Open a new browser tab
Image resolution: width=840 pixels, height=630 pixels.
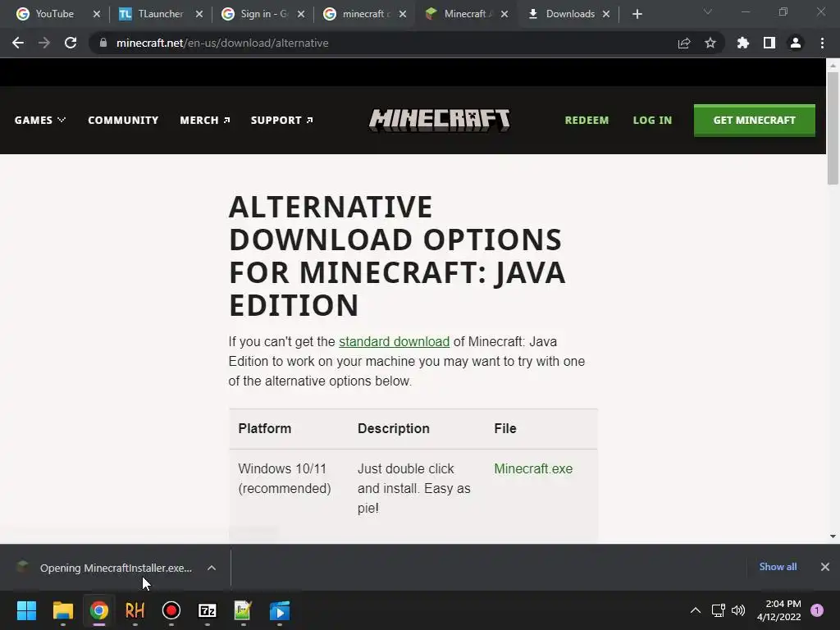tap(637, 14)
